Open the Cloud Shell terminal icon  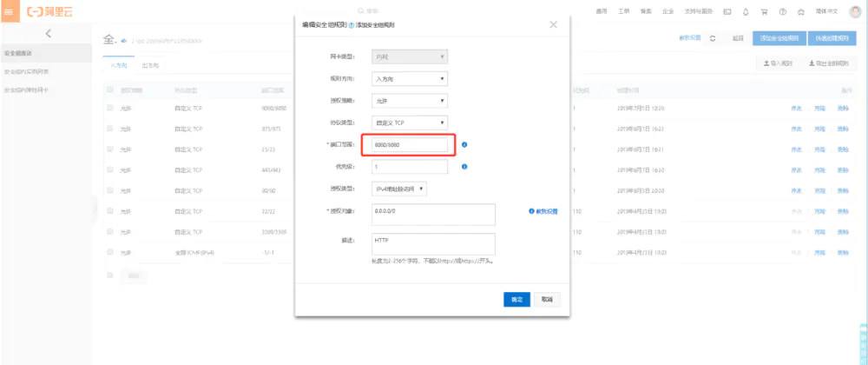727,11
